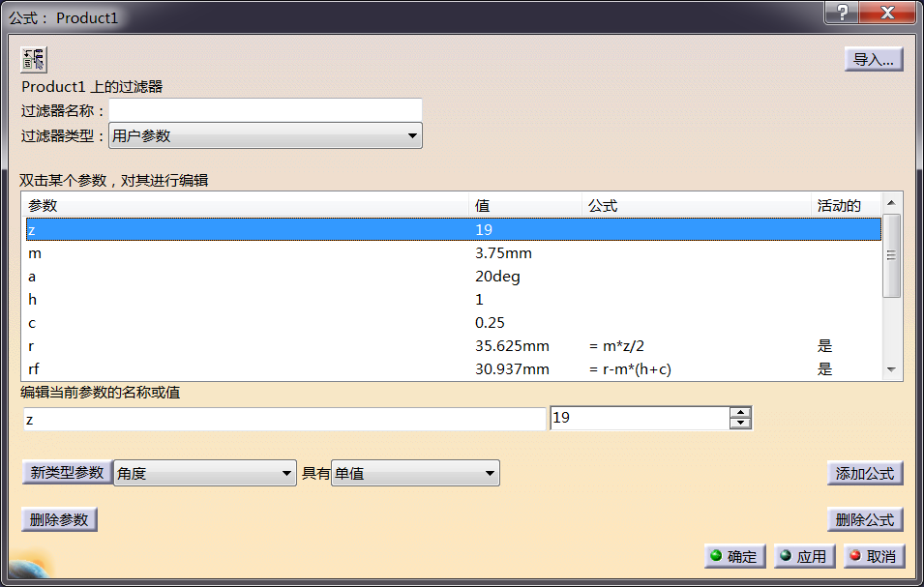Screen dimensions: 924x587
Task: Click the incremental filter icon at top left
Action: [x=34, y=59]
